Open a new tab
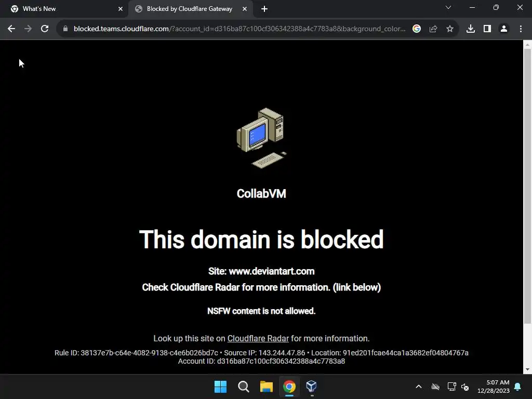The width and height of the screenshot is (532, 399). (264, 9)
